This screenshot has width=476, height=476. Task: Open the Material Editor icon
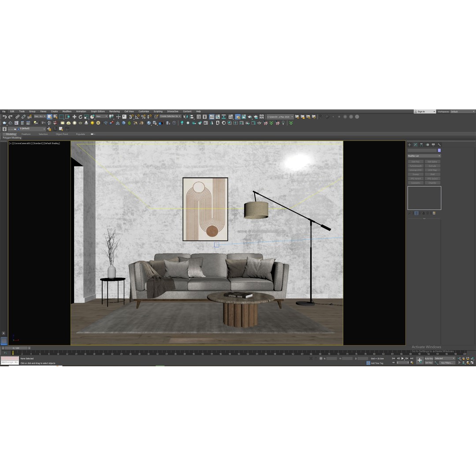tap(231, 116)
